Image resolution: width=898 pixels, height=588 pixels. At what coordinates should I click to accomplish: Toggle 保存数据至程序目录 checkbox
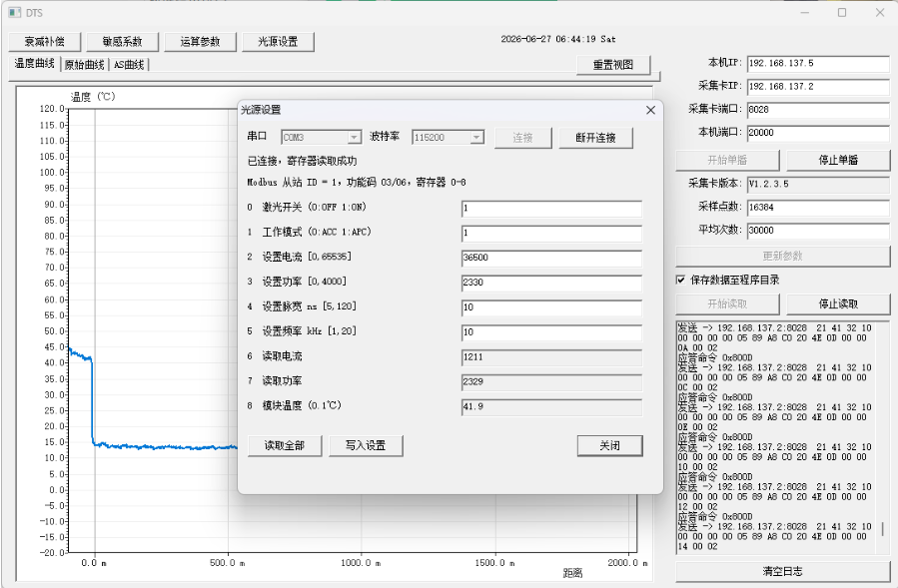pyautogui.click(x=680, y=280)
